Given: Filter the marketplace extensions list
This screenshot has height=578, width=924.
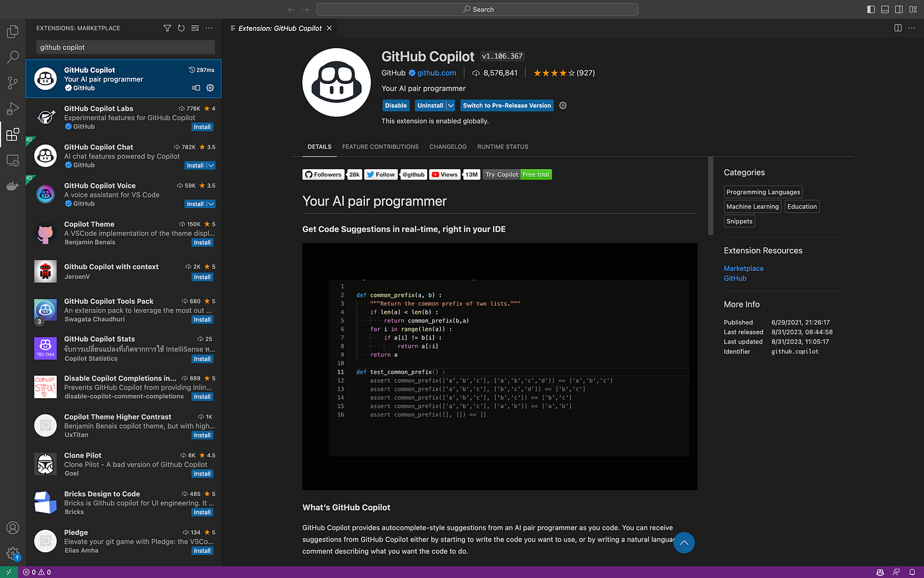Looking at the screenshot, I should click(x=167, y=28).
